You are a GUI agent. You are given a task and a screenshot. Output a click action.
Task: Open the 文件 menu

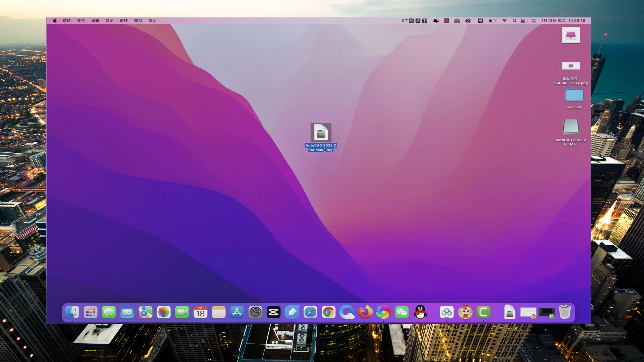click(x=81, y=21)
